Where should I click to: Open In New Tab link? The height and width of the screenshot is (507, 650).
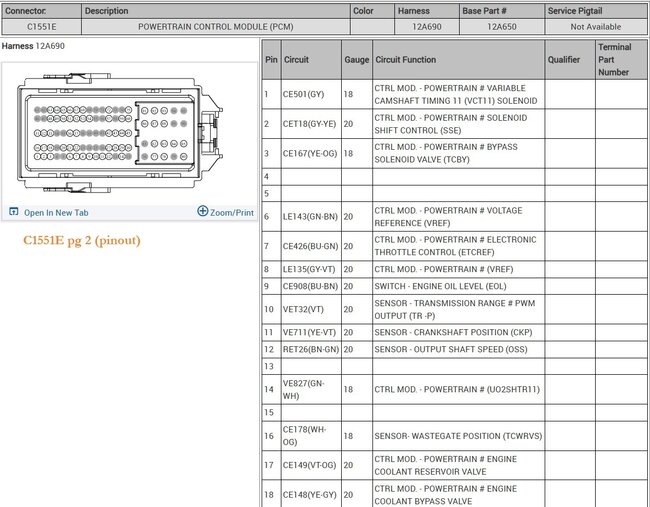click(56, 213)
